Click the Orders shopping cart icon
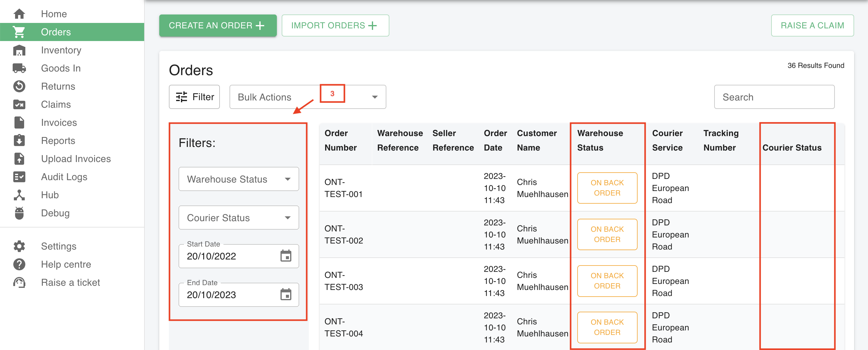868x350 pixels. [19, 32]
